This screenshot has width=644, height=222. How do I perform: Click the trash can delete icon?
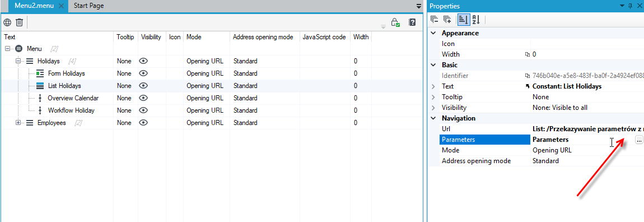click(x=19, y=22)
